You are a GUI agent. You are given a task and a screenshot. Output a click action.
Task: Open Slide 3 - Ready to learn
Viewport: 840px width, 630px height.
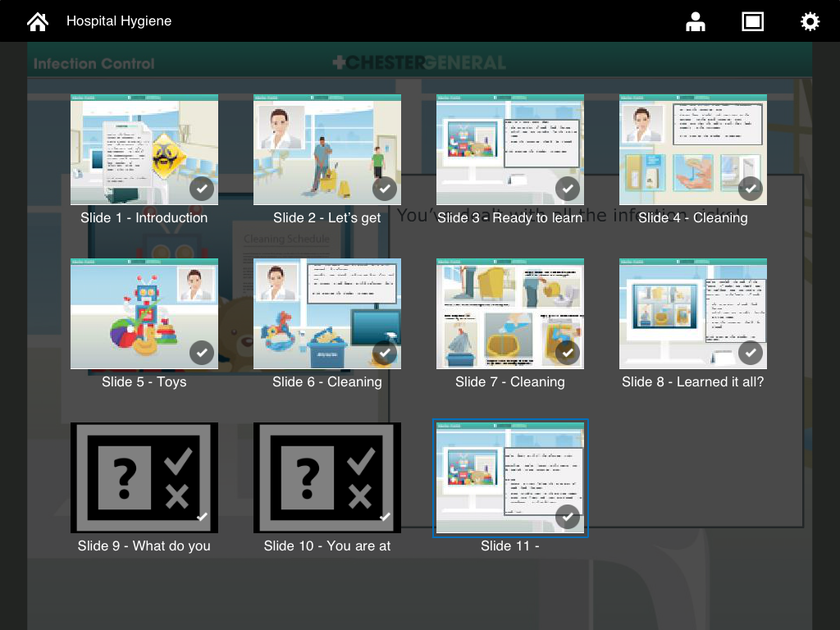click(x=509, y=149)
